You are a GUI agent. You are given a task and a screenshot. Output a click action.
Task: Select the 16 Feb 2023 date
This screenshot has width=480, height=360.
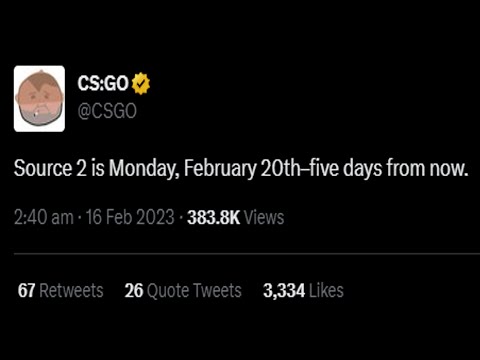(130, 217)
